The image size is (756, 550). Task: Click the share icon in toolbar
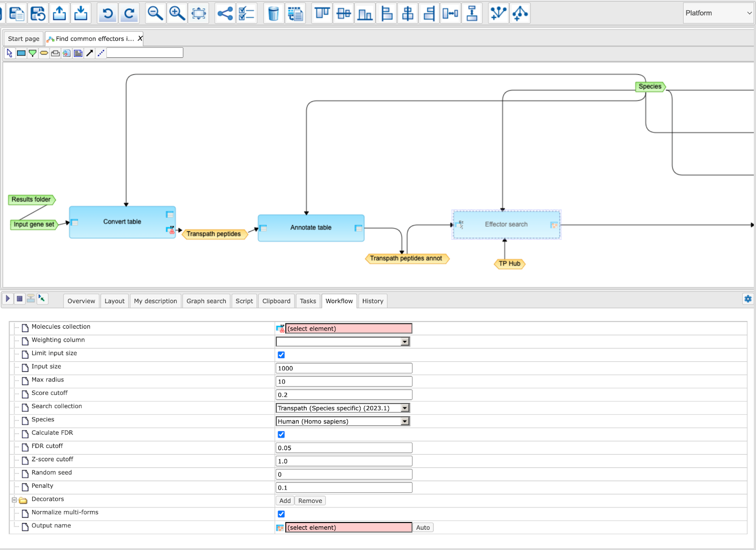click(225, 13)
